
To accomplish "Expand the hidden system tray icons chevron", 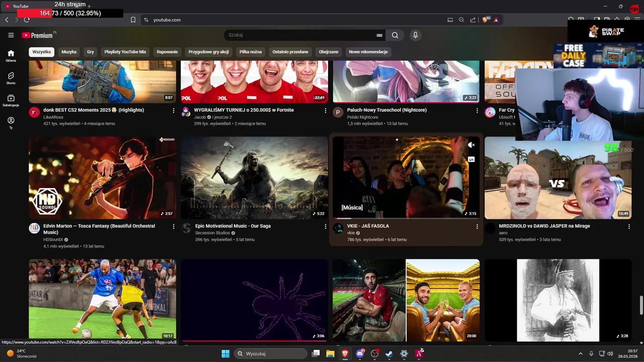I will click(580, 353).
